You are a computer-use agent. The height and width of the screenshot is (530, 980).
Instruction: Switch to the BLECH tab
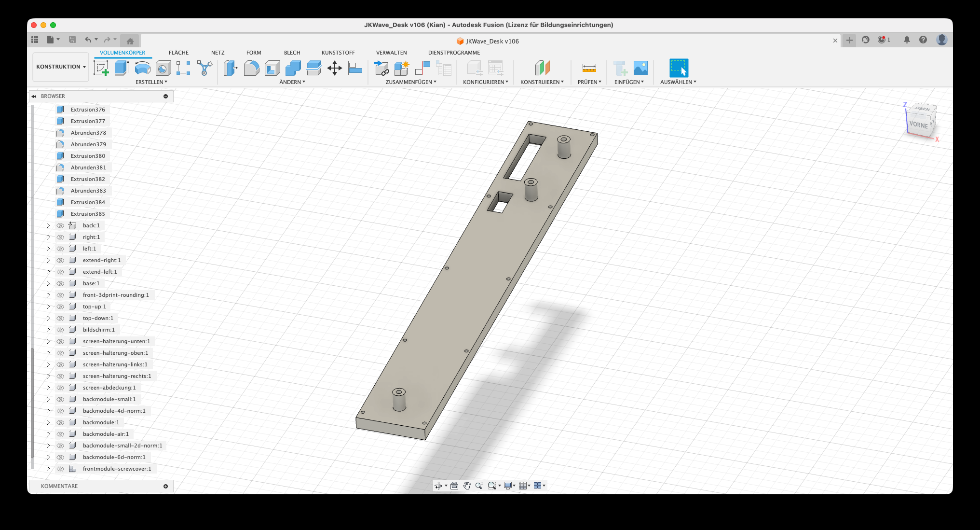pos(292,53)
